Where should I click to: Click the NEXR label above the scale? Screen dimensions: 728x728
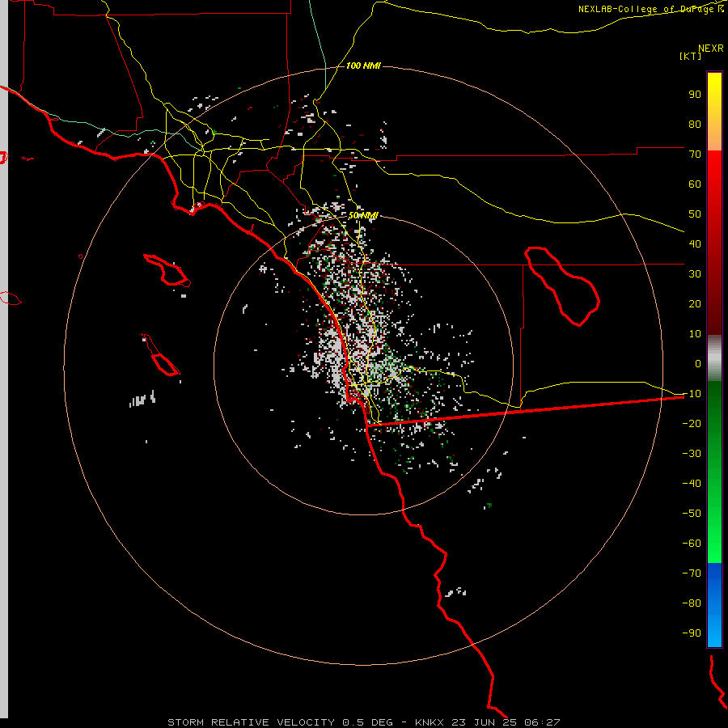pyautogui.click(x=710, y=49)
